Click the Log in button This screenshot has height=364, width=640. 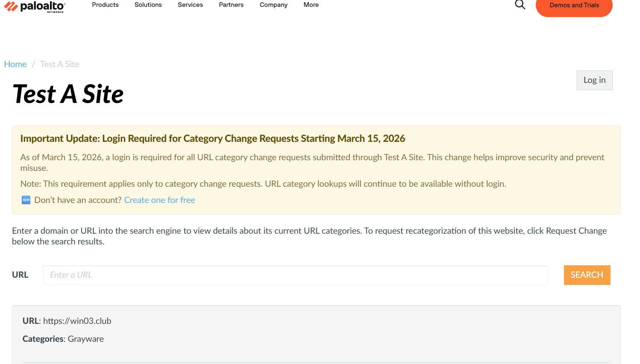point(595,80)
